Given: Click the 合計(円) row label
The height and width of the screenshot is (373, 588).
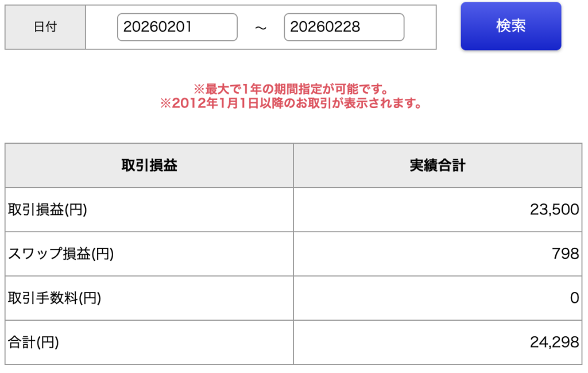Looking at the screenshot, I should (x=34, y=343).
